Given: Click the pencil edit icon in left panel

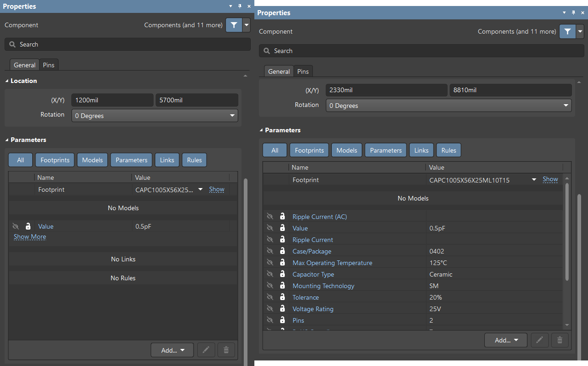Looking at the screenshot, I should [206, 350].
